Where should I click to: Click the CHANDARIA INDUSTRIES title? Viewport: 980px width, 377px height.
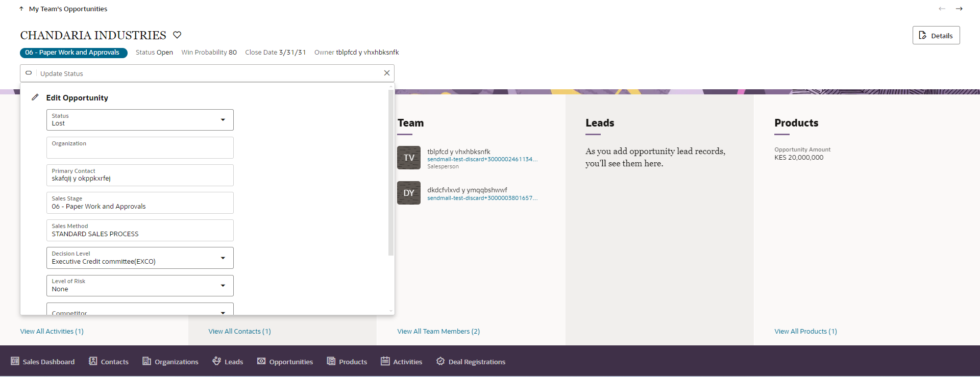[x=93, y=35]
